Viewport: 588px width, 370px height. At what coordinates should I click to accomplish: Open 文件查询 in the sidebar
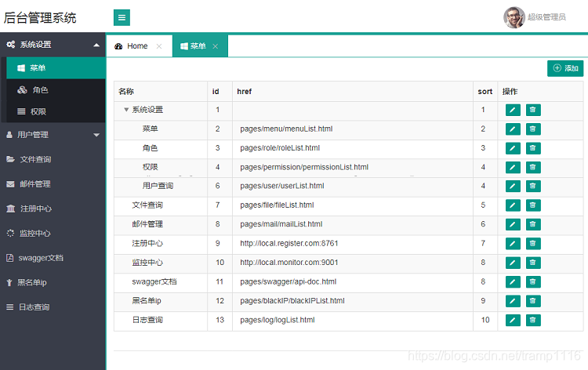pos(53,159)
